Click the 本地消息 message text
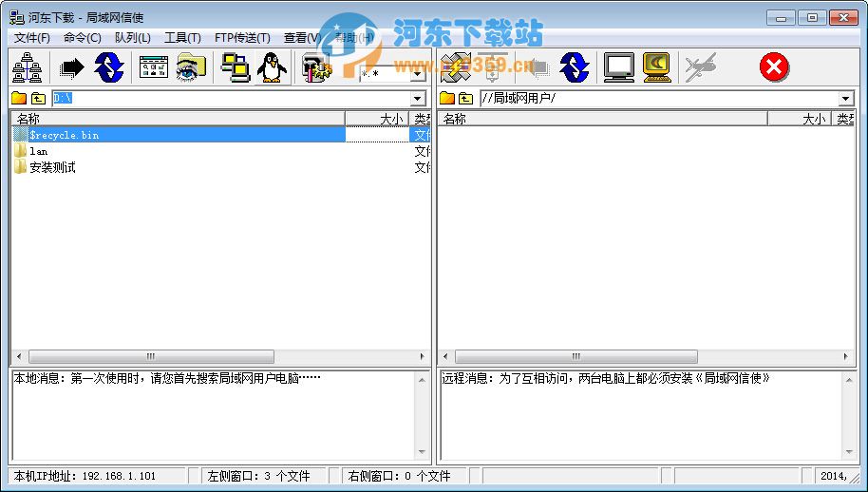Viewport: 868px width, 492px height. (x=166, y=379)
